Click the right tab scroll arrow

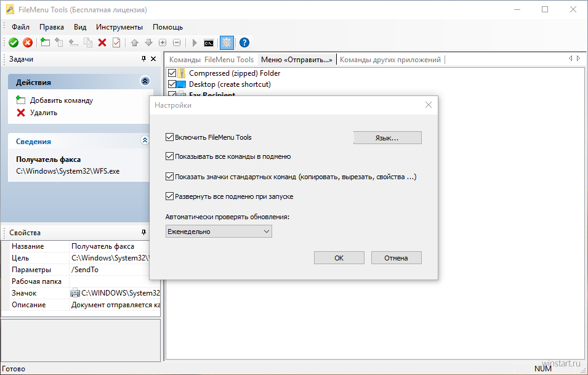(579, 58)
